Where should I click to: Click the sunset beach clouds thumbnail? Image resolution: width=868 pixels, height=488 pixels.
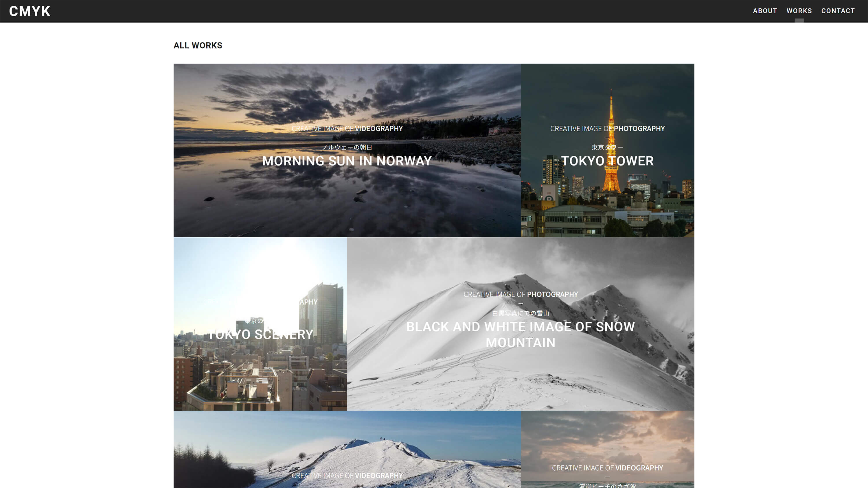point(607,438)
